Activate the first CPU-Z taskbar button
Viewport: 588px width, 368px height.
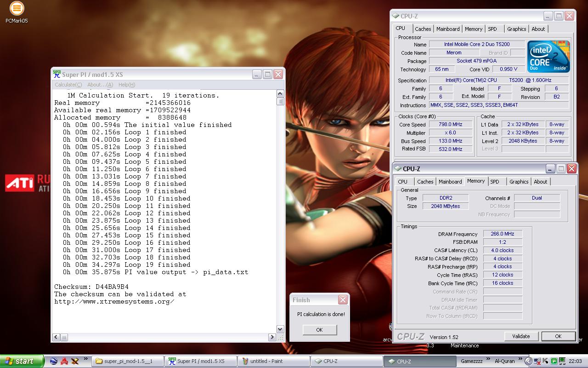(347, 361)
